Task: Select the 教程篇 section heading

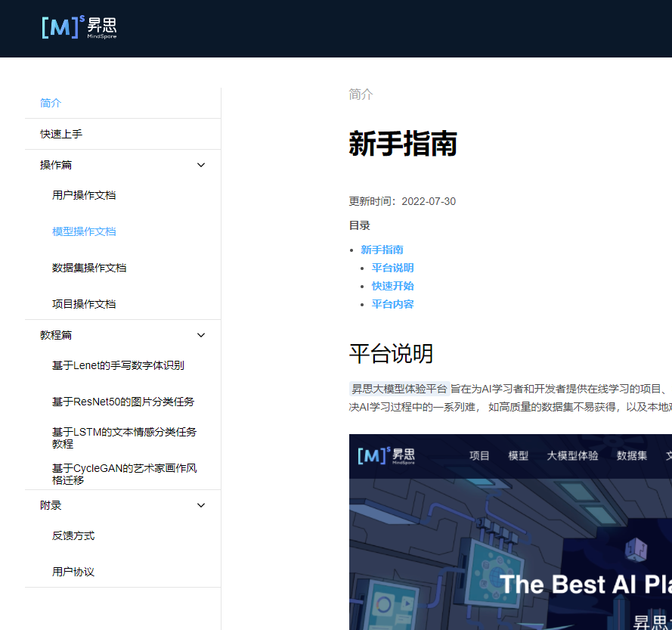Action: [x=56, y=335]
